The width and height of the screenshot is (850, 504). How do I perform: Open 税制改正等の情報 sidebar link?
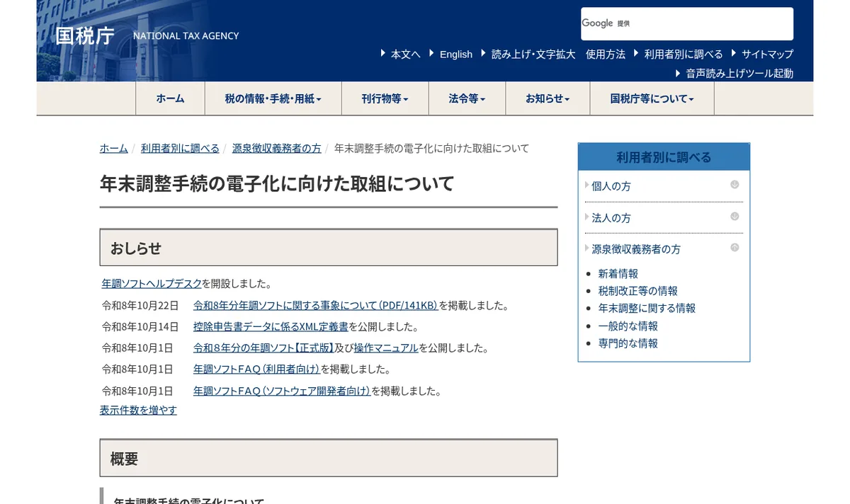tap(638, 291)
